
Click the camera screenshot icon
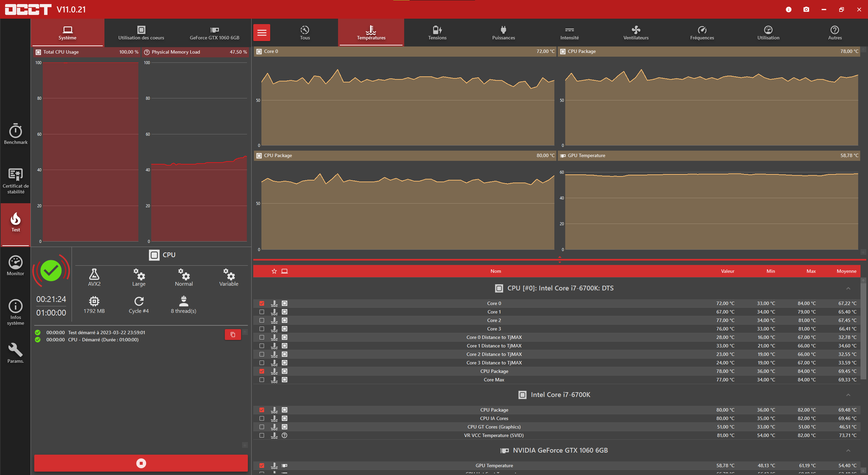point(806,9)
